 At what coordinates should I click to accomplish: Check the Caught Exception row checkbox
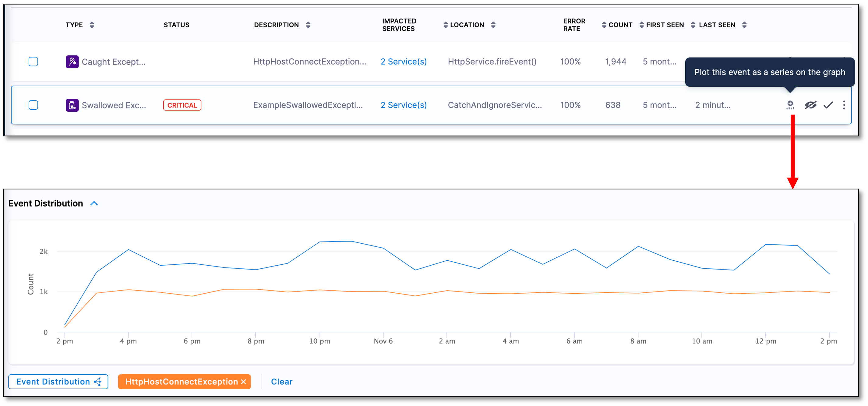[34, 62]
